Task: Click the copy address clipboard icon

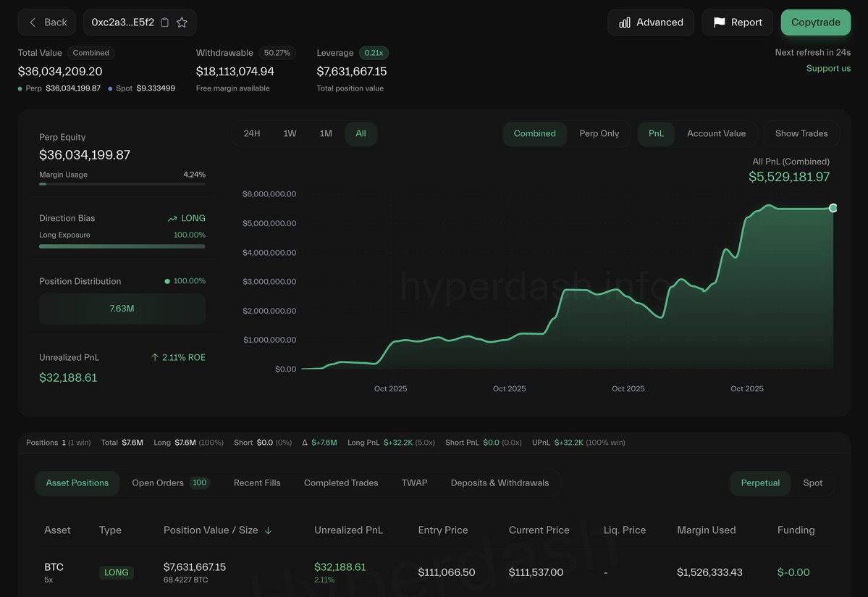Action: (164, 22)
